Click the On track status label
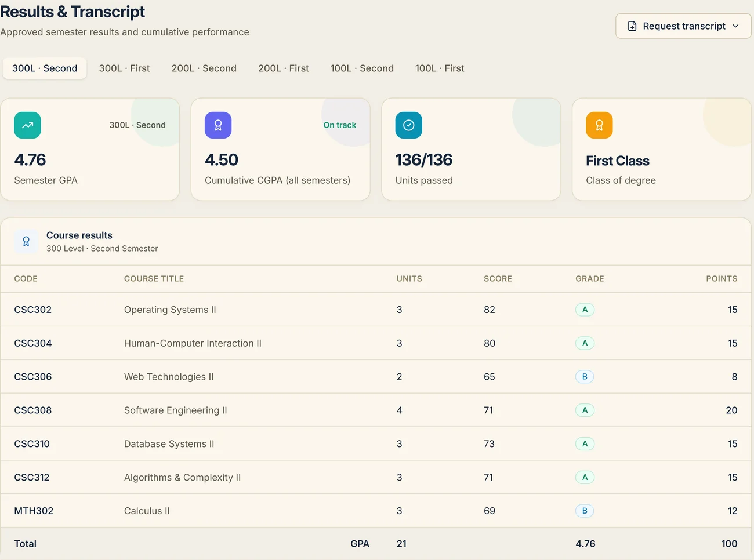754x560 pixels. 340,125
